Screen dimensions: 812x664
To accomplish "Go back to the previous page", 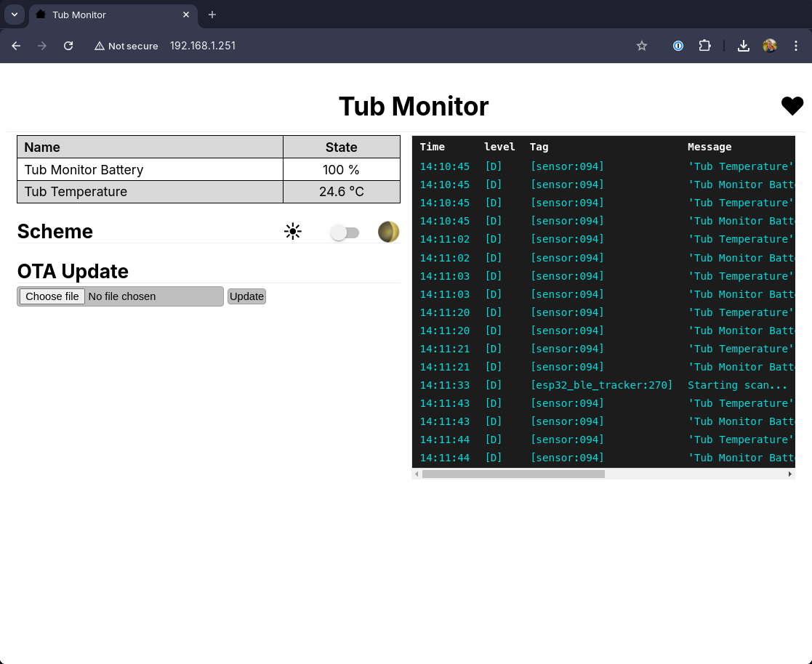I will pyautogui.click(x=16, y=46).
